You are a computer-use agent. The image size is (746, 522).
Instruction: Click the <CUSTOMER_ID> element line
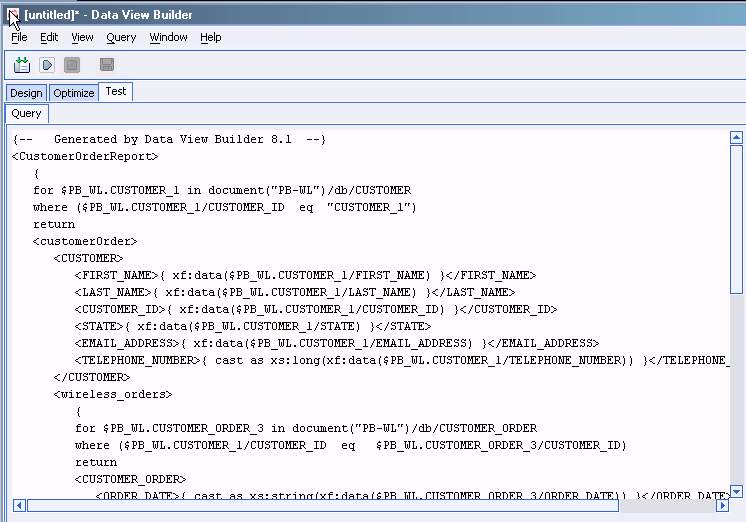point(316,309)
